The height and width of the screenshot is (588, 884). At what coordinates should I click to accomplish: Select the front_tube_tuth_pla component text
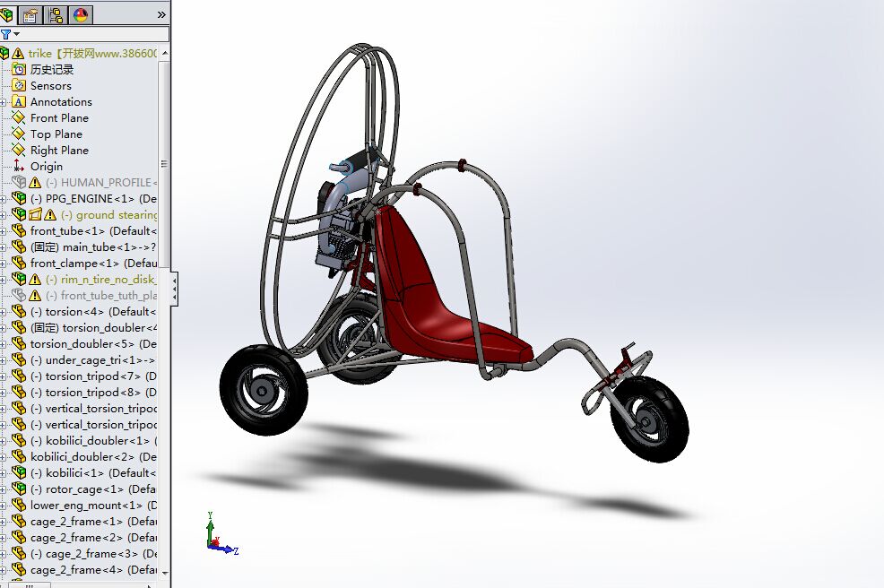pos(101,296)
